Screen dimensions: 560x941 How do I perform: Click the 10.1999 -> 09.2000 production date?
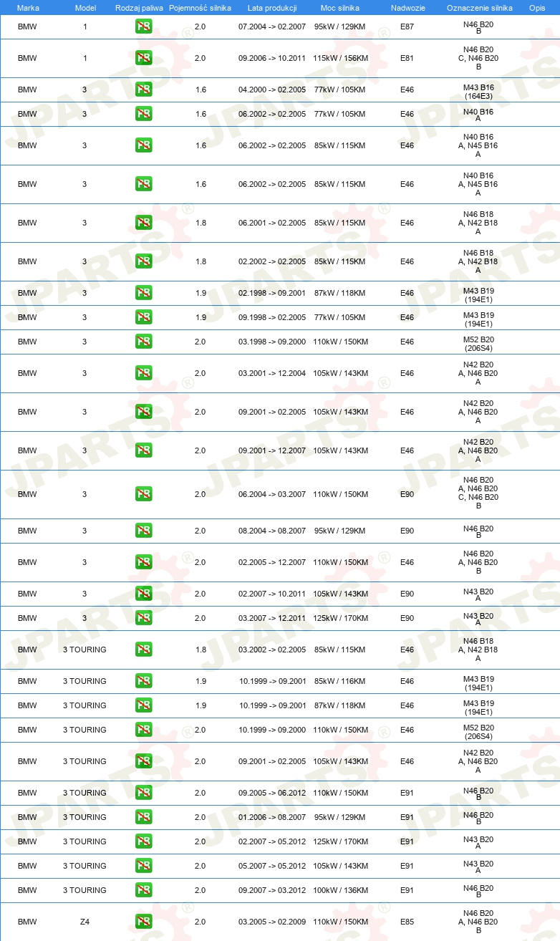[272, 730]
